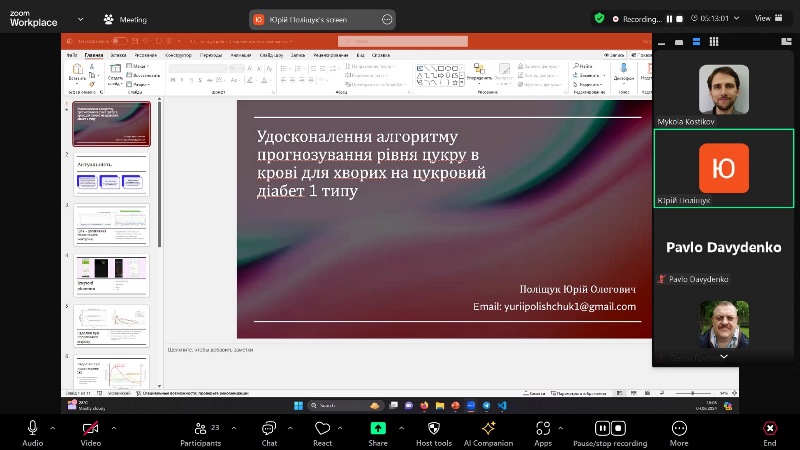This screenshot has width=800, height=450.
Task: Open Host tools shield icon
Action: 434,428
